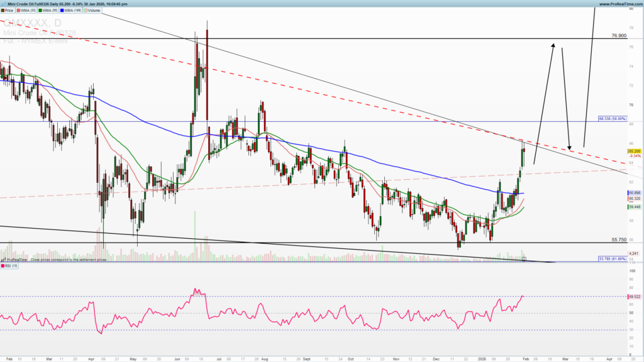Click the settlement prices notice text
The height and width of the screenshot is (362, 644).
point(69,260)
